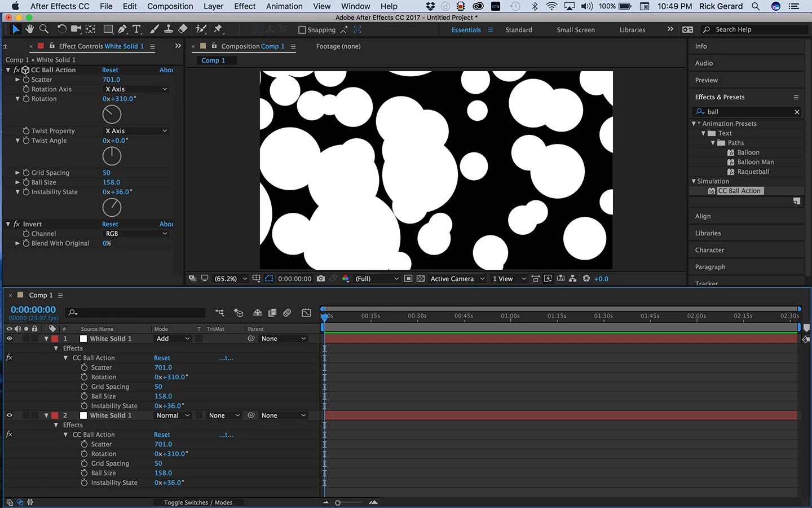Select the Clone Stamp tool
812x508 pixels.
pos(168,29)
